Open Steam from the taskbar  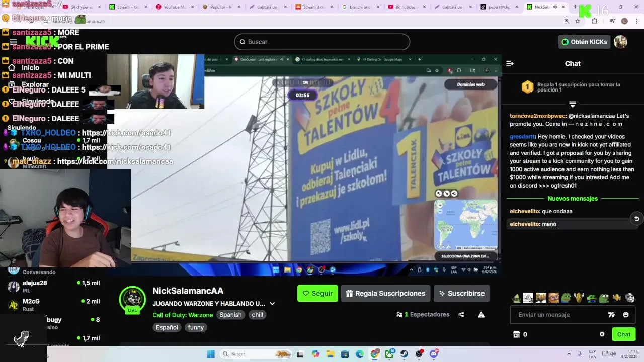pyautogui.click(x=404, y=354)
